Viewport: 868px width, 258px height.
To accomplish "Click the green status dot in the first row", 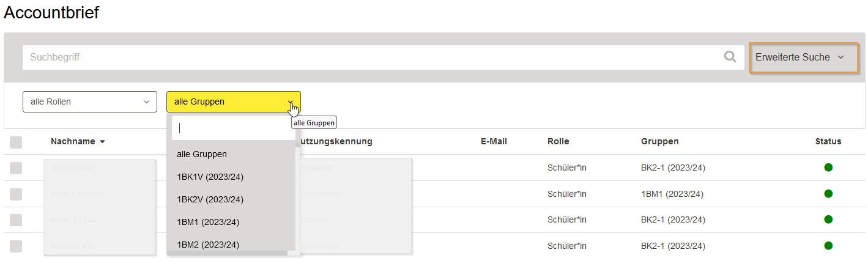I will point(828,168).
